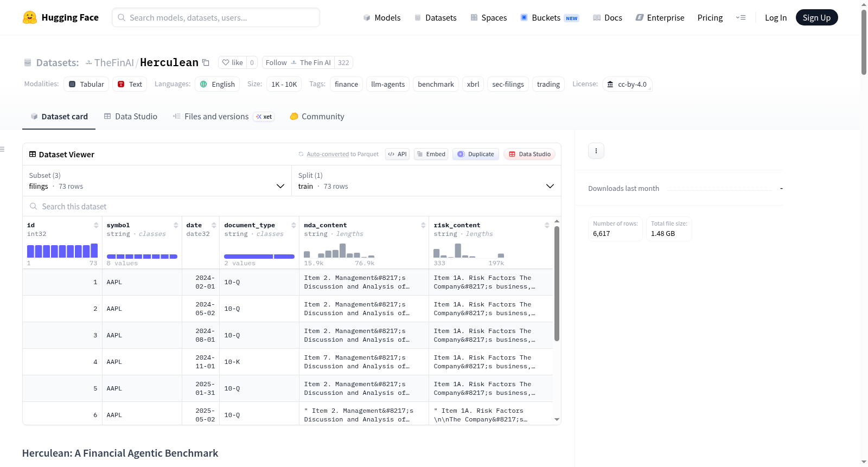Click Log In
Screen dimensions: 868x467
click(776, 17)
